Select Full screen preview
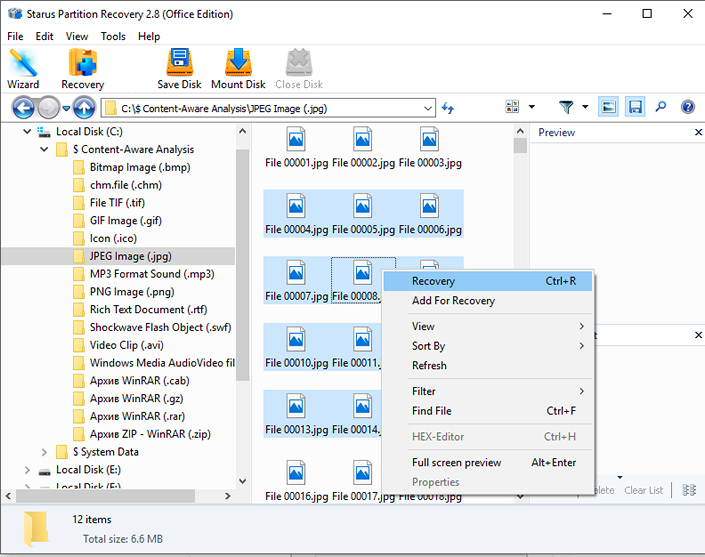Screen dimensions: 705x557 pyautogui.click(x=488, y=463)
